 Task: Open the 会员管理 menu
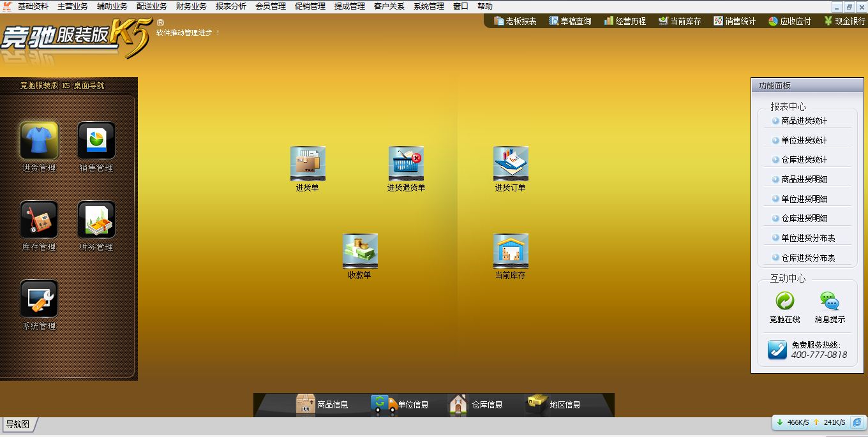point(271,6)
